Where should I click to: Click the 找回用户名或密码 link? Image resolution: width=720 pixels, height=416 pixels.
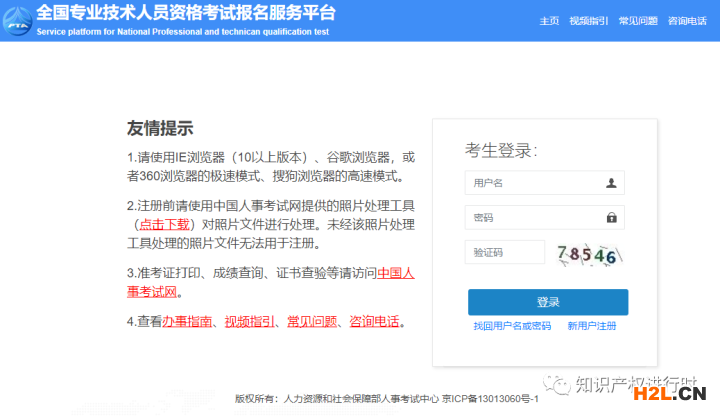(x=512, y=326)
